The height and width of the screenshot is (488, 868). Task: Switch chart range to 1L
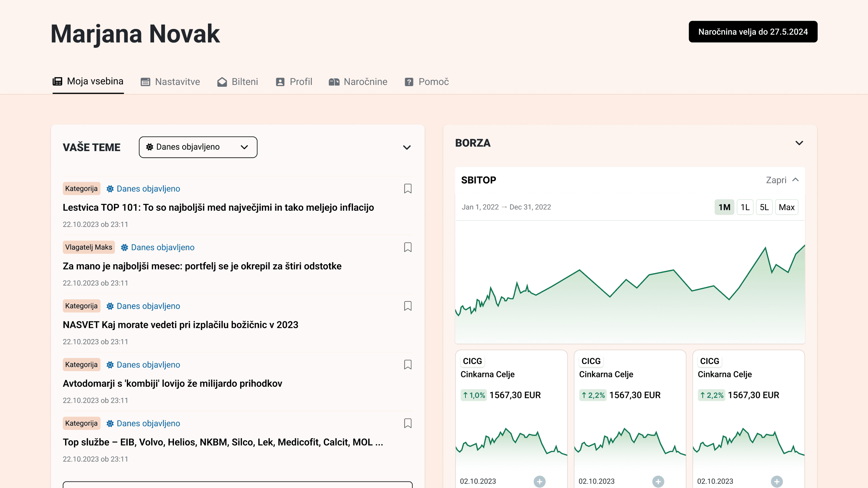pyautogui.click(x=745, y=207)
